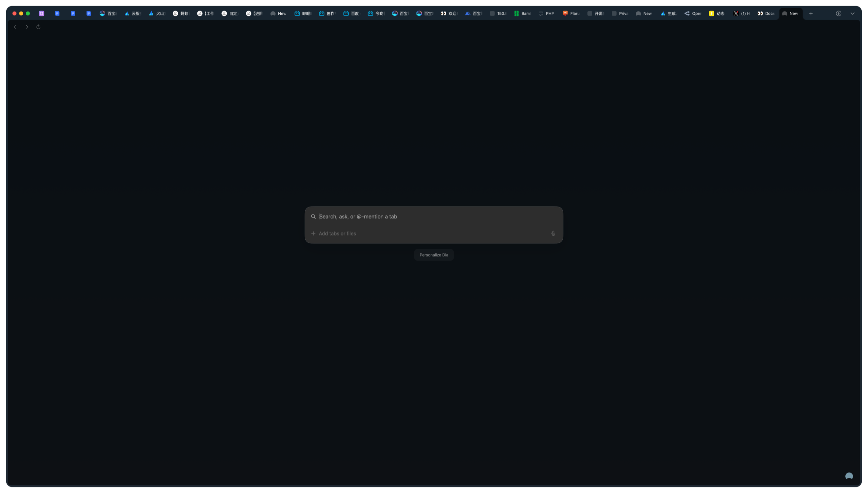Click the back navigation arrow

pyautogui.click(x=15, y=27)
